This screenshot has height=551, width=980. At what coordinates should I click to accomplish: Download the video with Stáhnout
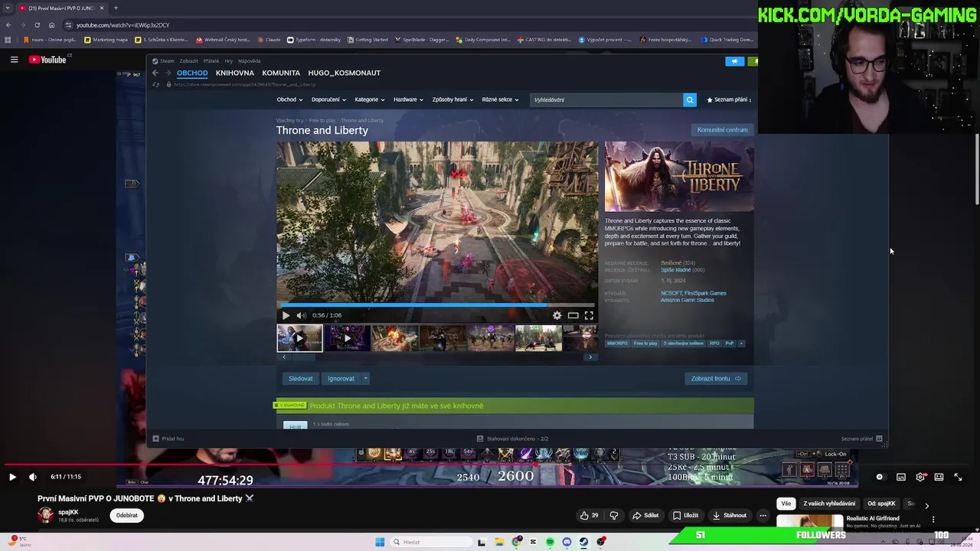729,515
